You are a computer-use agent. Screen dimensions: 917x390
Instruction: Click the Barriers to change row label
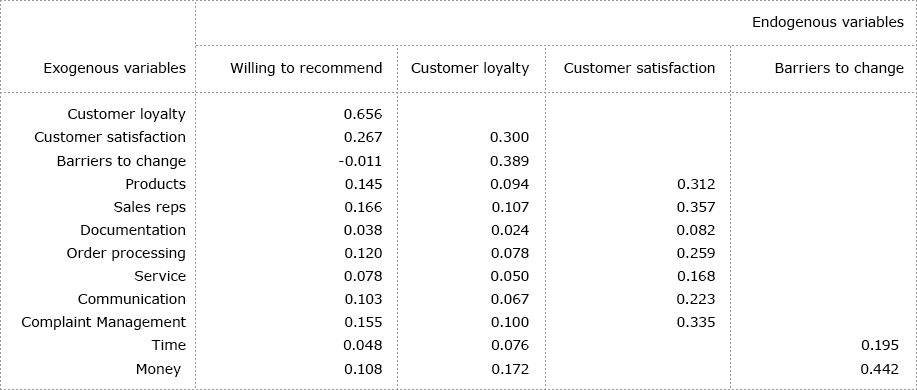click(x=121, y=161)
